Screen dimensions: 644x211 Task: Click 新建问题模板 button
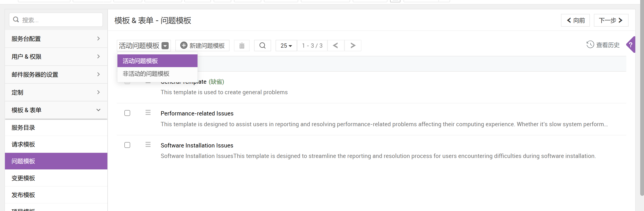click(x=202, y=45)
